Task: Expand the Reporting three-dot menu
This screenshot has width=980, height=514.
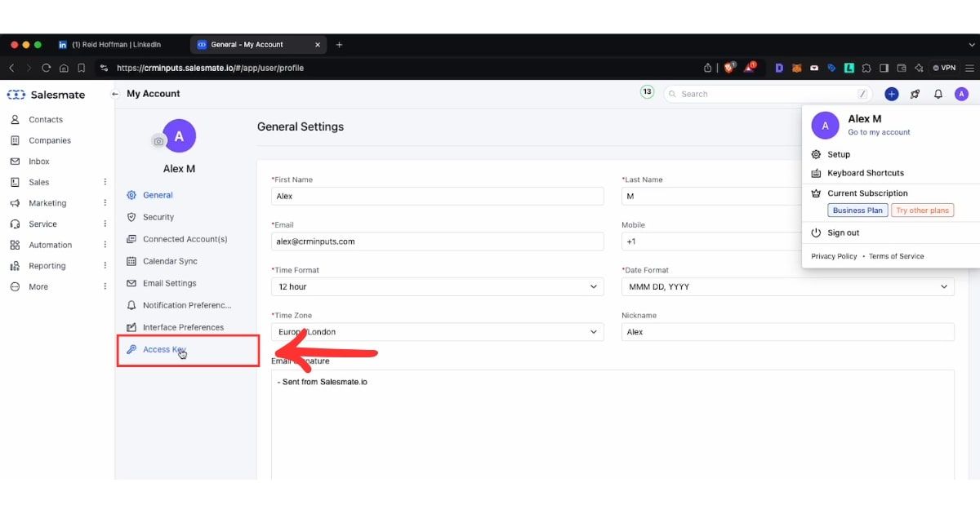Action: 105,266
